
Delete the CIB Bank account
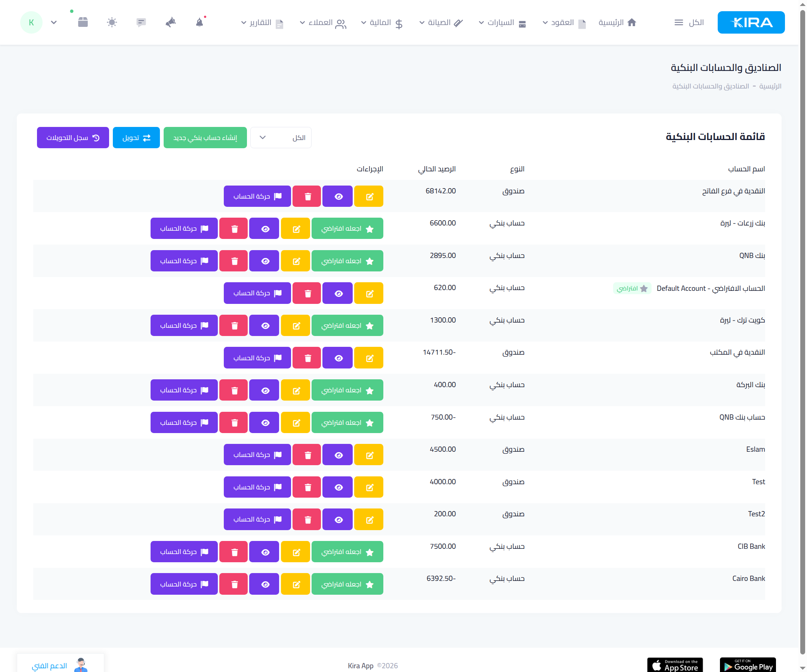(x=234, y=552)
